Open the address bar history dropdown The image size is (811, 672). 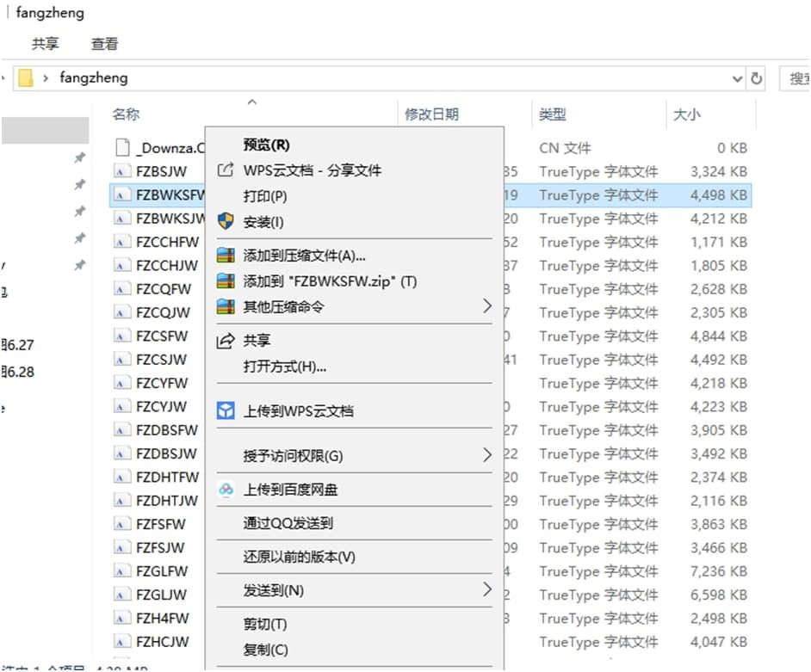click(x=737, y=78)
